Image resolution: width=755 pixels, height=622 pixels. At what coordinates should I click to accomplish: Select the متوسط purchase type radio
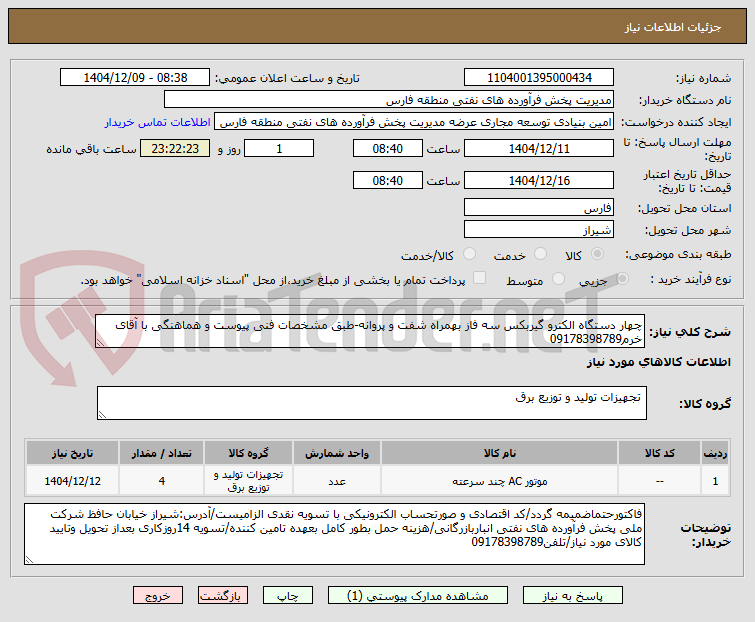tap(558, 278)
